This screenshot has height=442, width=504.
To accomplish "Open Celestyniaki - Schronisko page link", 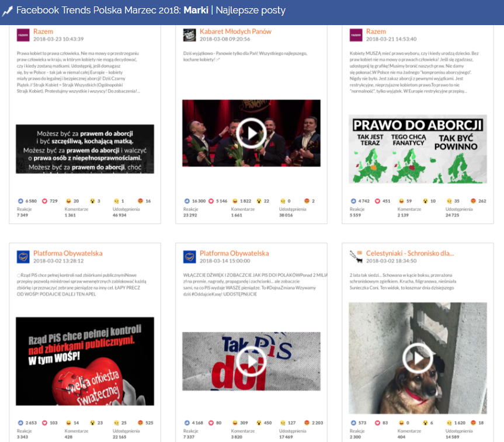I will [x=409, y=253].
